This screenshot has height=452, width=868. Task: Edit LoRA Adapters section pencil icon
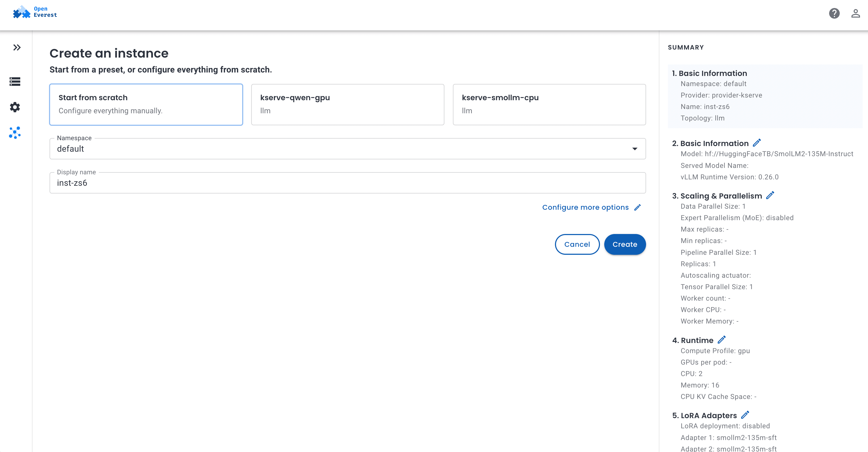point(745,415)
